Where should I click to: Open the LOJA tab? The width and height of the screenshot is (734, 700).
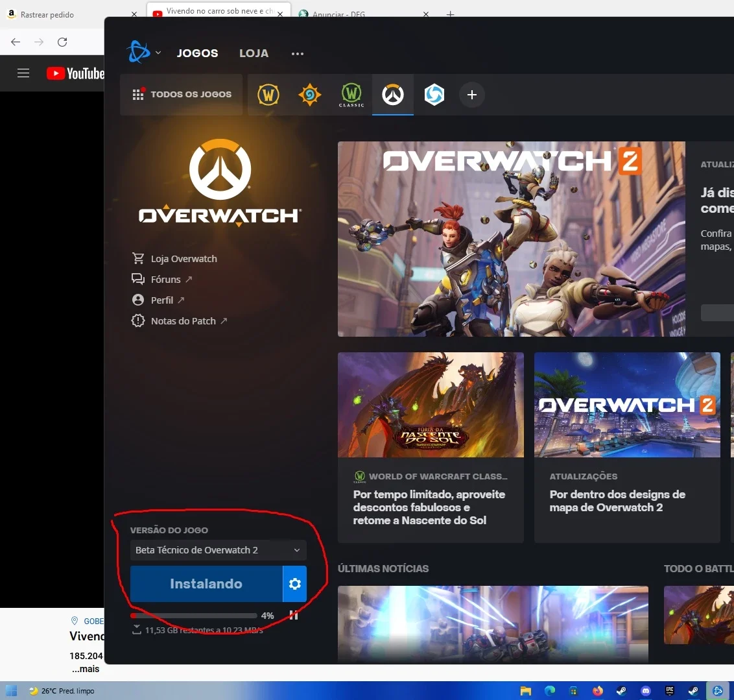pos(254,53)
